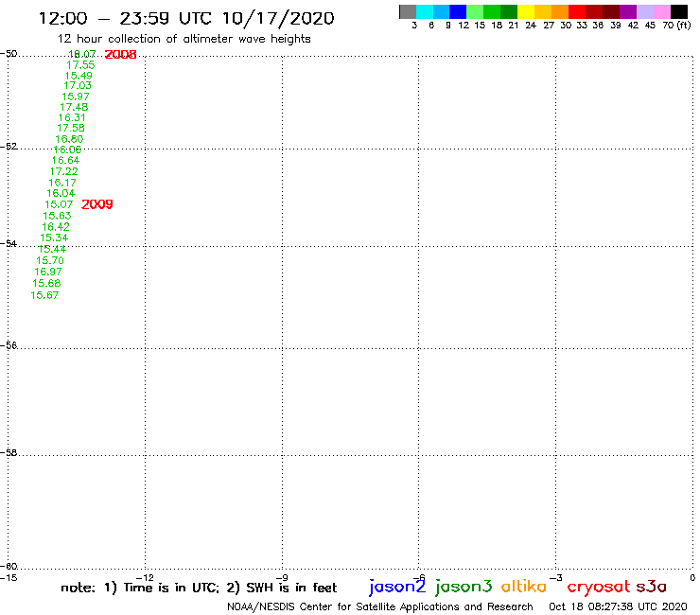Click the -58 latitude axis label

click(x=9, y=453)
